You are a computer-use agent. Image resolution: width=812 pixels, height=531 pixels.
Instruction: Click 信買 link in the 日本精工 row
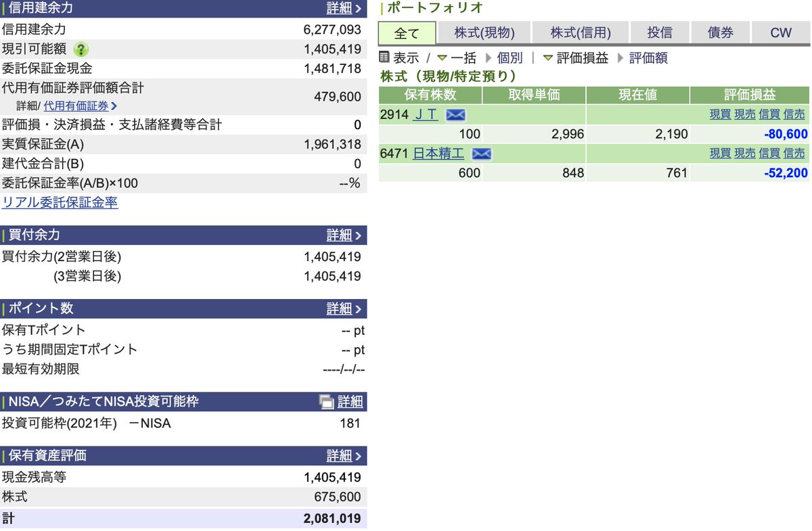769,154
